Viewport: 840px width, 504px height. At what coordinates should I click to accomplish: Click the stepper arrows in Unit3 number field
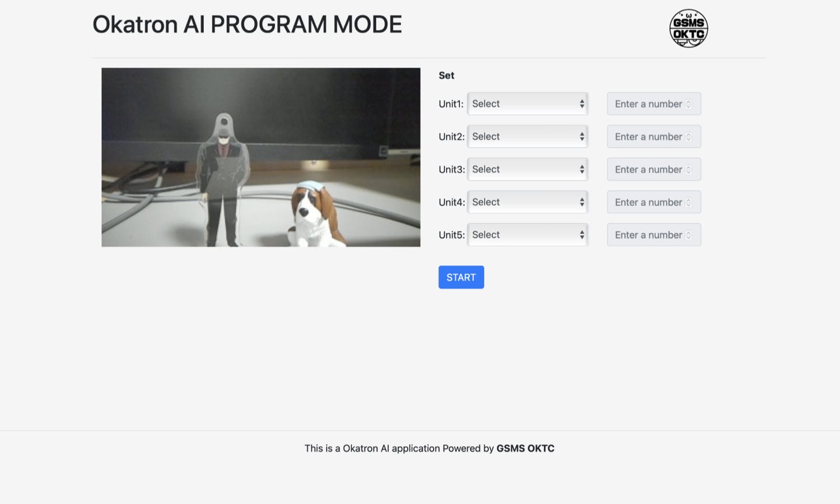click(x=689, y=170)
